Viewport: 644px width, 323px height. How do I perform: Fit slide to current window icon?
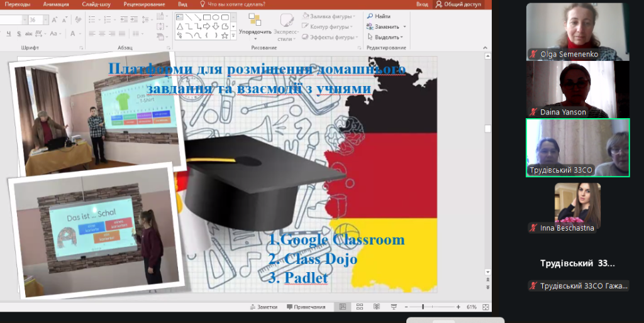pyautogui.click(x=485, y=307)
